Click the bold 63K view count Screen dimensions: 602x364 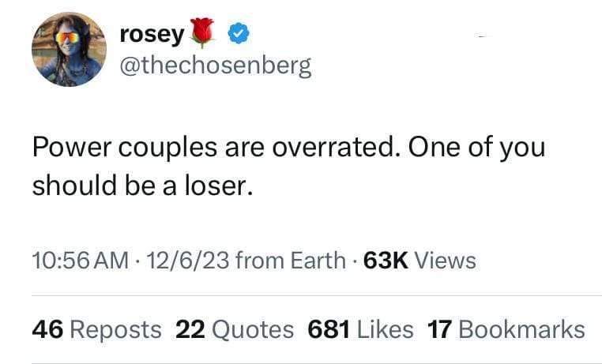pyautogui.click(x=386, y=260)
